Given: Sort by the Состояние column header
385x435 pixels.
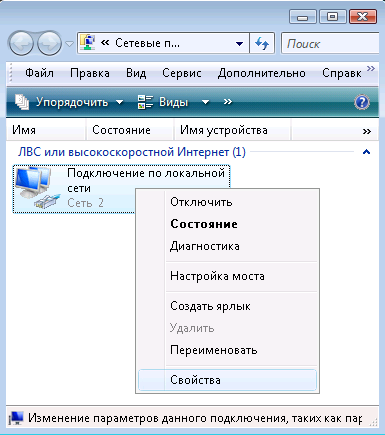Looking at the screenshot, I should tap(130, 130).
